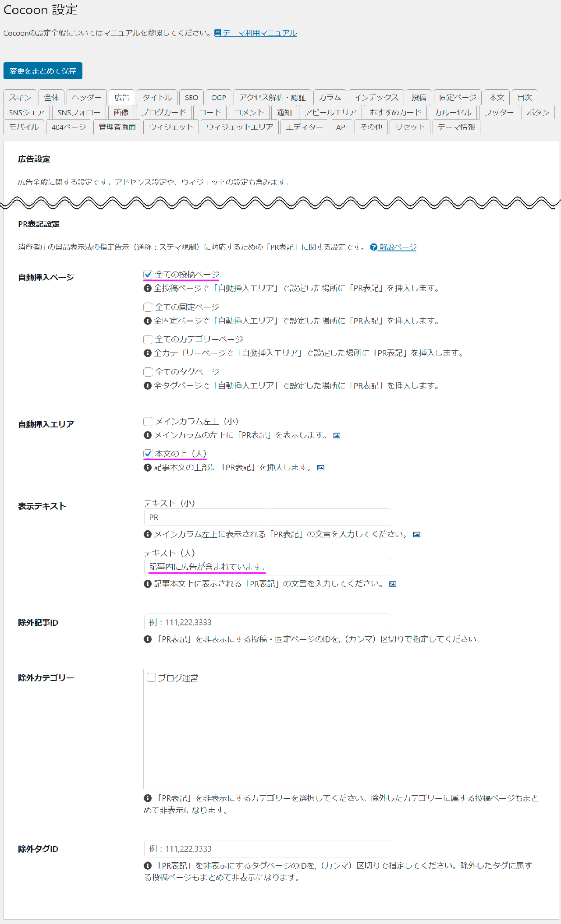This screenshot has width=561, height=924.
Task: Select the 投稿 tab
Action: point(419,97)
